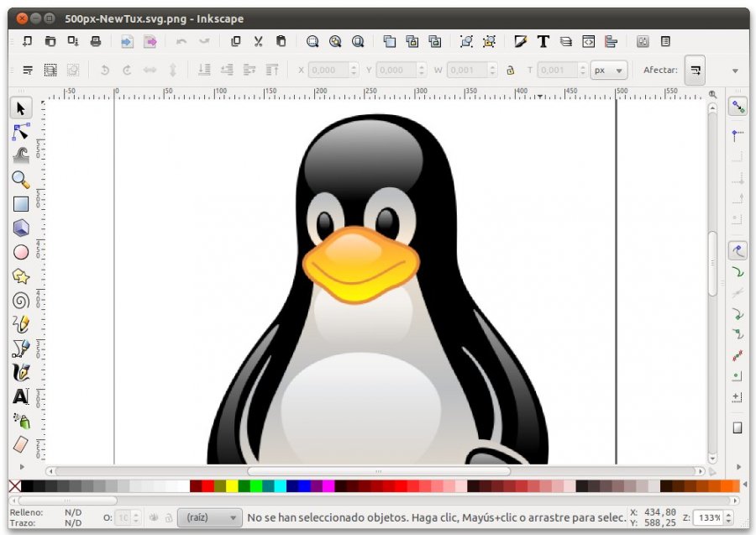Select the zoom magnifier tool
The image size is (756, 535).
coord(21,180)
